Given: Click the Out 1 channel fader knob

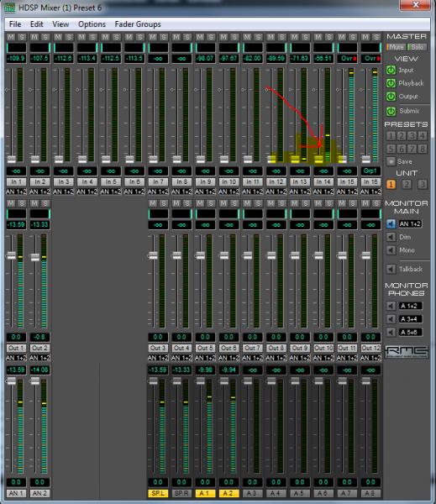Looking at the screenshot, I should (11, 255).
